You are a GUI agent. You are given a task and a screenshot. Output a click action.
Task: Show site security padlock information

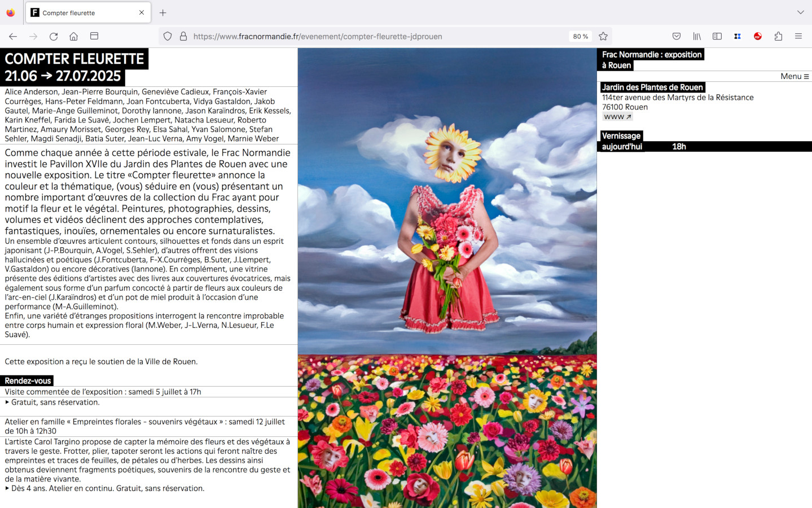tap(183, 36)
